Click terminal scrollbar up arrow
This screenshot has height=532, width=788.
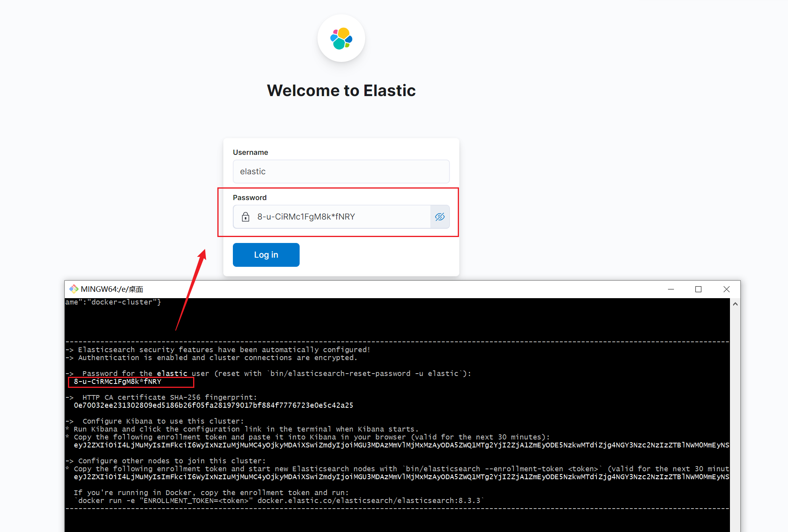click(735, 304)
